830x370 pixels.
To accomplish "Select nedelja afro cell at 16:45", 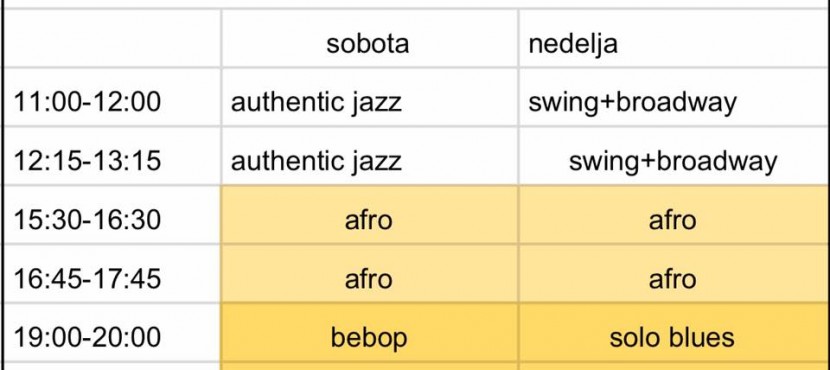I will click(x=674, y=274).
